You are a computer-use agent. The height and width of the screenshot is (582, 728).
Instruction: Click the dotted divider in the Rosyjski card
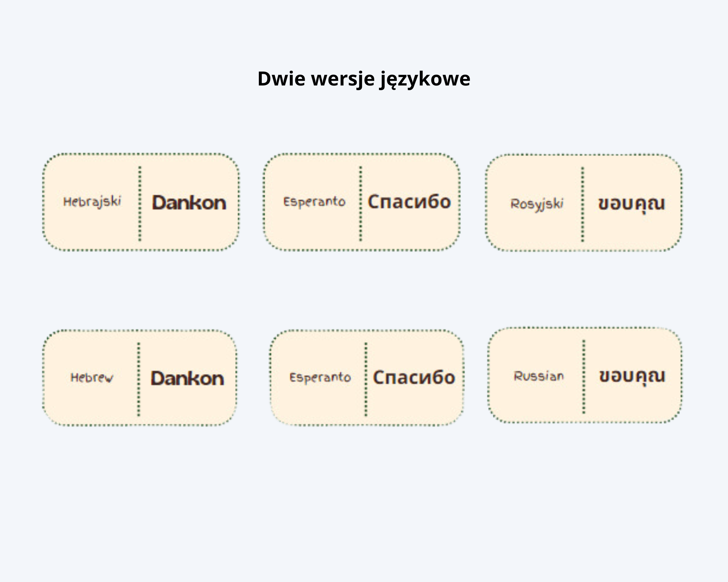coord(582,204)
